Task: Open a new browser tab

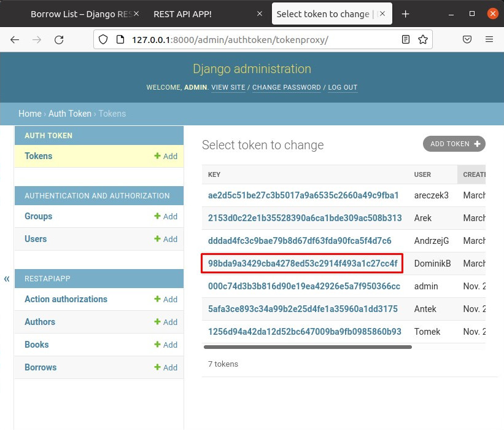Action: (405, 14)
